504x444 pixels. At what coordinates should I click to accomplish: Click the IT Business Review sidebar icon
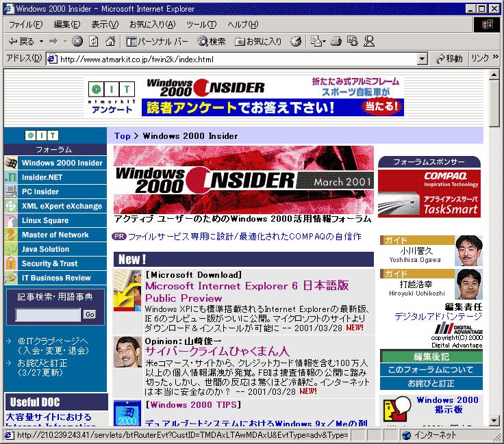pyautogui.click(x=11, y=278)
